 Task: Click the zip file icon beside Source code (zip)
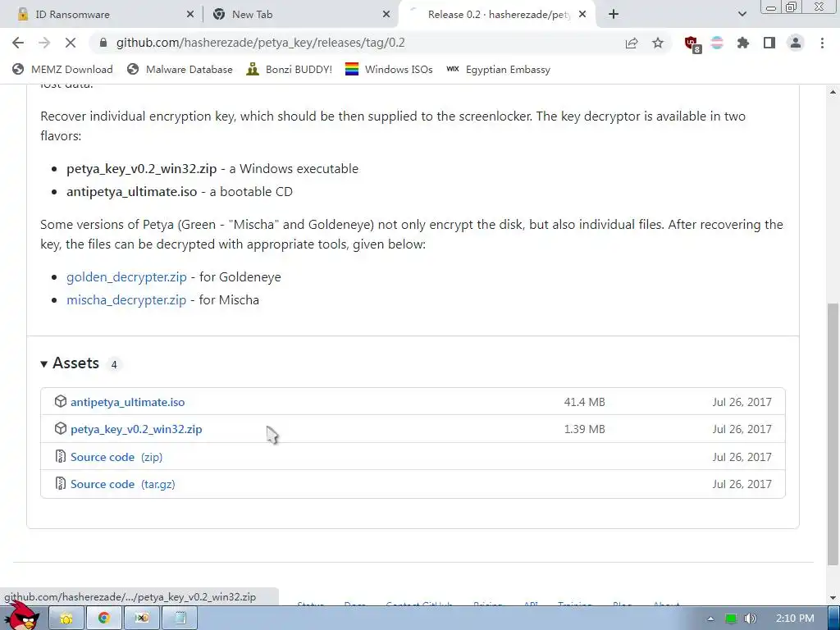[x=61, y=456]
